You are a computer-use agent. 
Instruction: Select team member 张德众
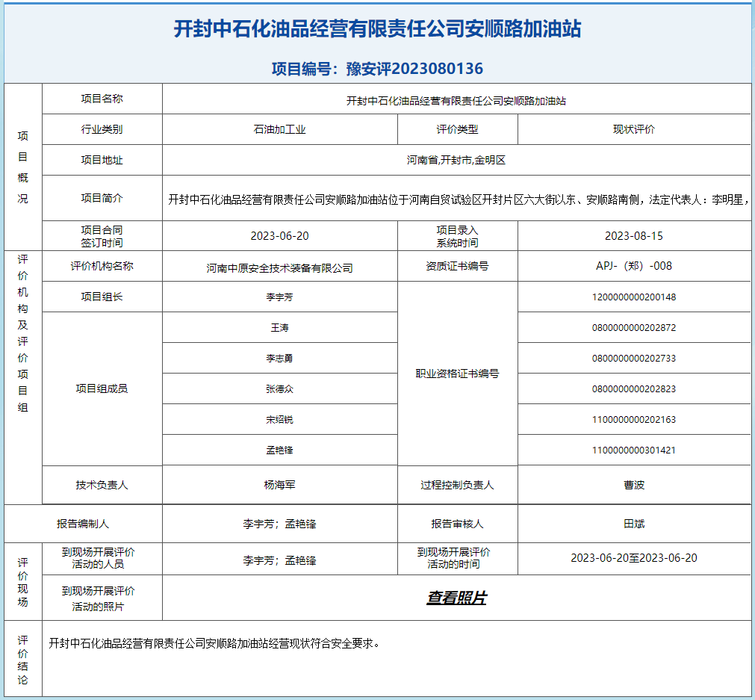[280, 388]
